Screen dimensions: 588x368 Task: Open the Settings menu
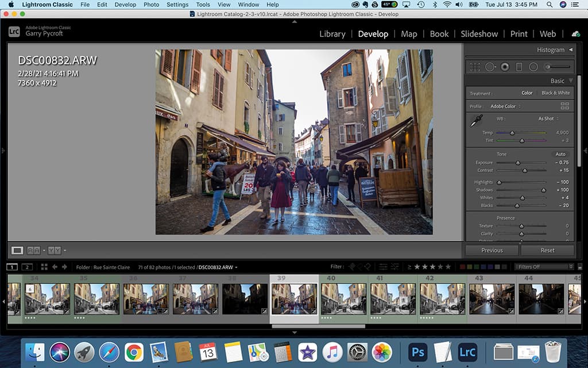click(x=177, y=5)
